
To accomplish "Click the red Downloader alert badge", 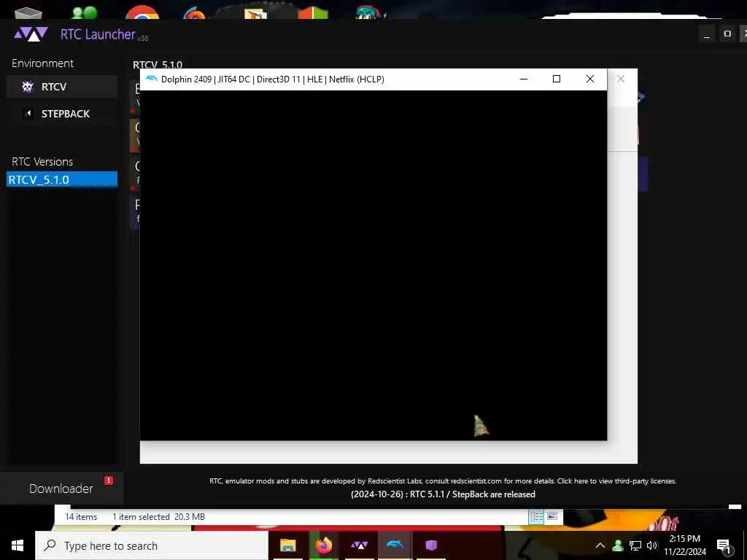I will [x=109, y=481].
